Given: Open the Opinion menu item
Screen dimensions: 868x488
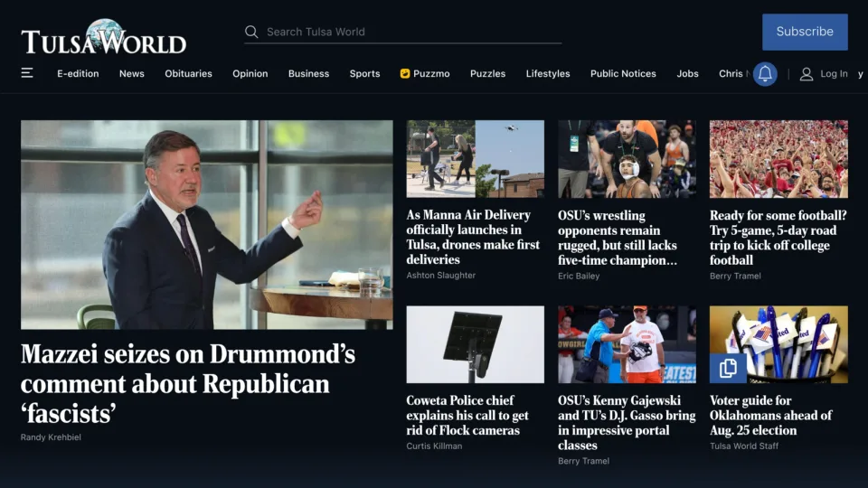Looking at the screenshot, I should pyautogui.click(x=250, y=73).
